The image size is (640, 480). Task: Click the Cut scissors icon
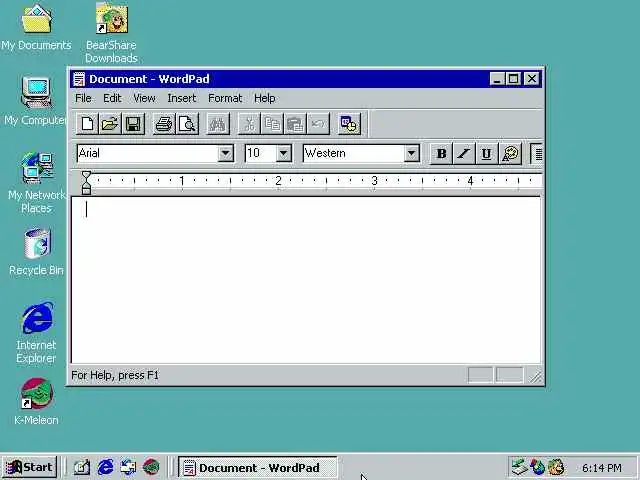click(249, 124)
